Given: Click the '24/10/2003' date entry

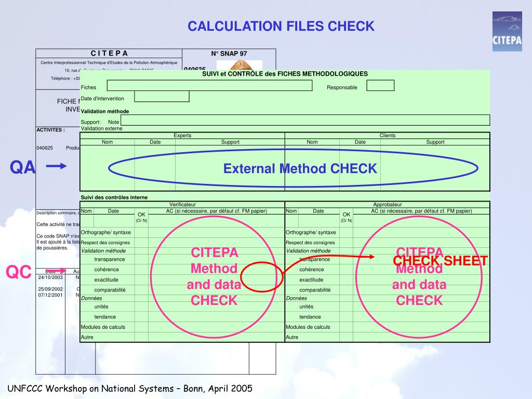Looking at the screenshot, I should 50,277.
